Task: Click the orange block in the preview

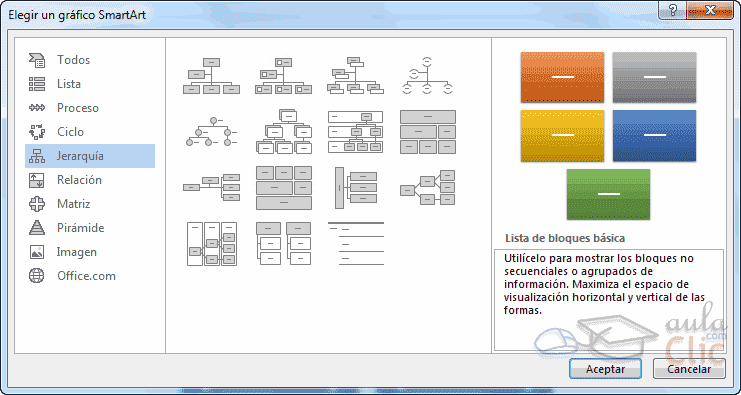Action: 562,77
